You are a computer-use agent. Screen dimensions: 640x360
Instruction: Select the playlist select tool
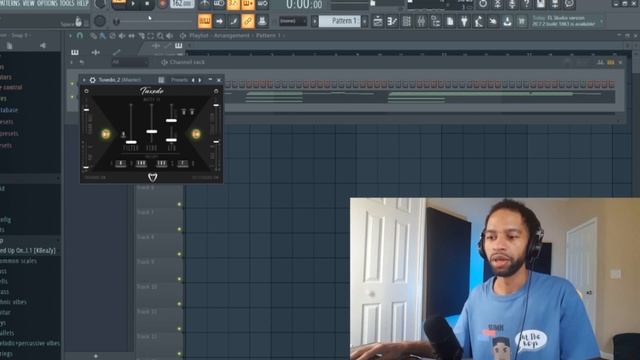tap(151, 36)
